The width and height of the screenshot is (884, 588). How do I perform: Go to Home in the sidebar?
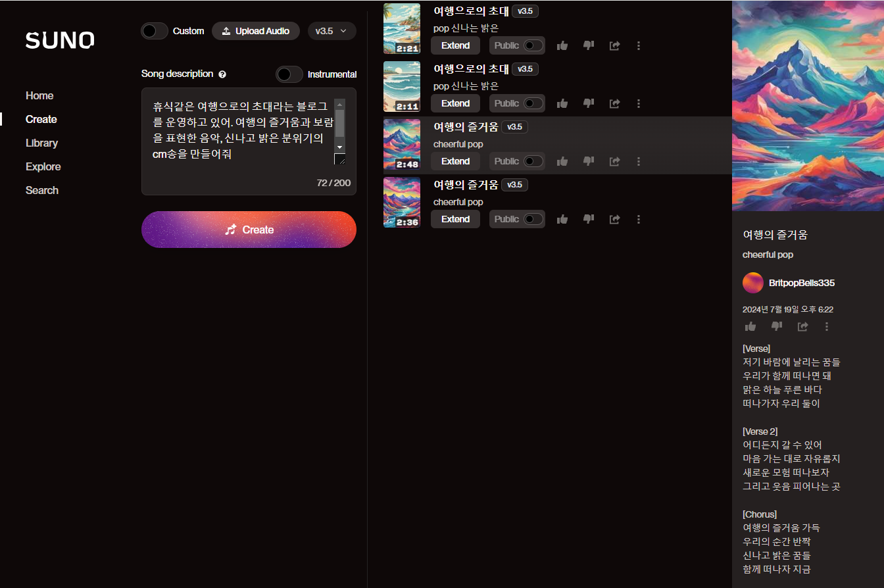(x=39, y=95)
